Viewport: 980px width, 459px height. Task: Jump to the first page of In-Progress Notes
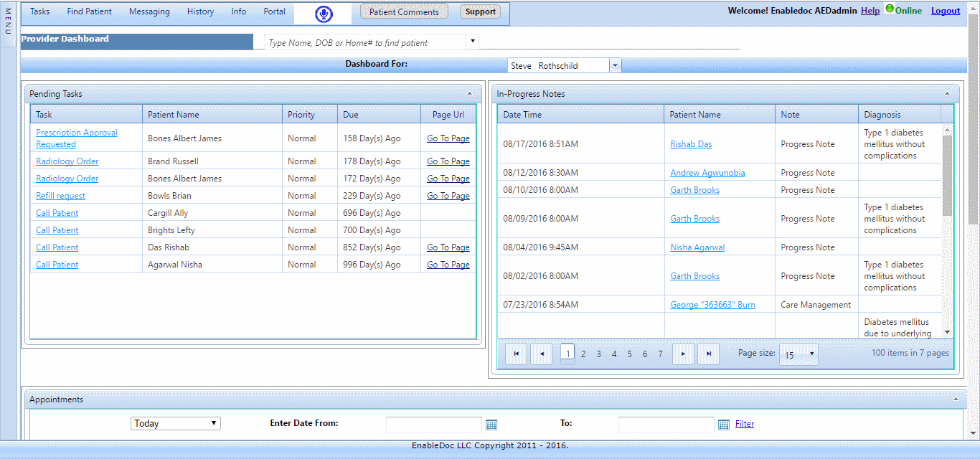click(x=516, y=354)
